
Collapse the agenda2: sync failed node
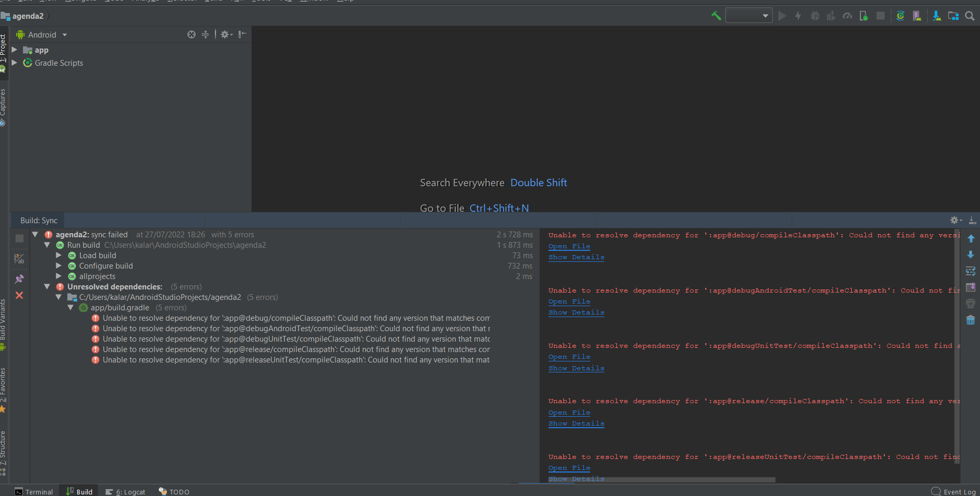[35, 235]
